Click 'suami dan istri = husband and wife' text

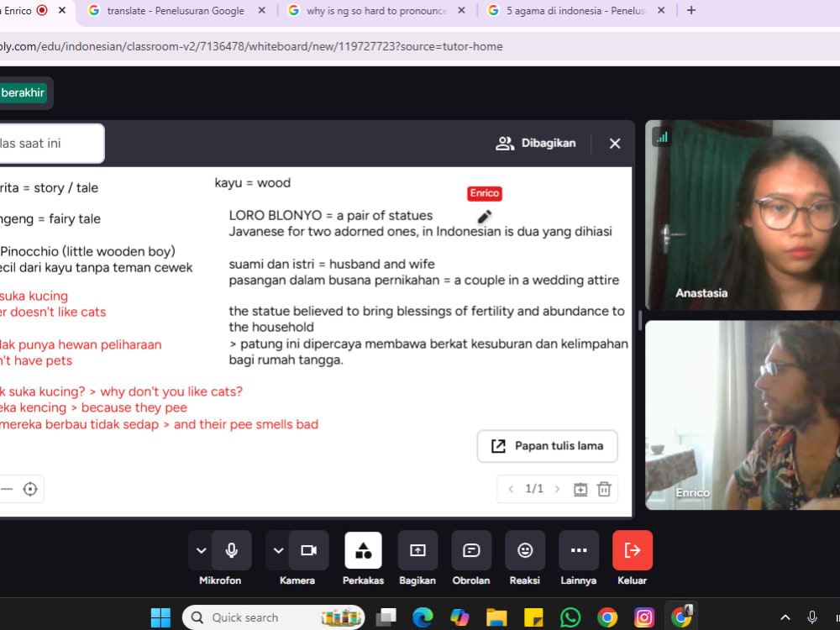pos(332,264)
